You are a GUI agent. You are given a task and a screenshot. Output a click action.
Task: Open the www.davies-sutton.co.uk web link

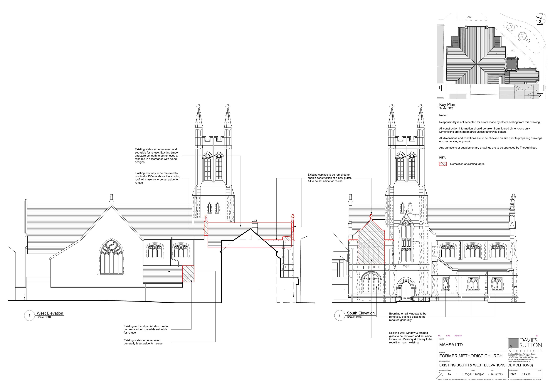pos(522,361)
